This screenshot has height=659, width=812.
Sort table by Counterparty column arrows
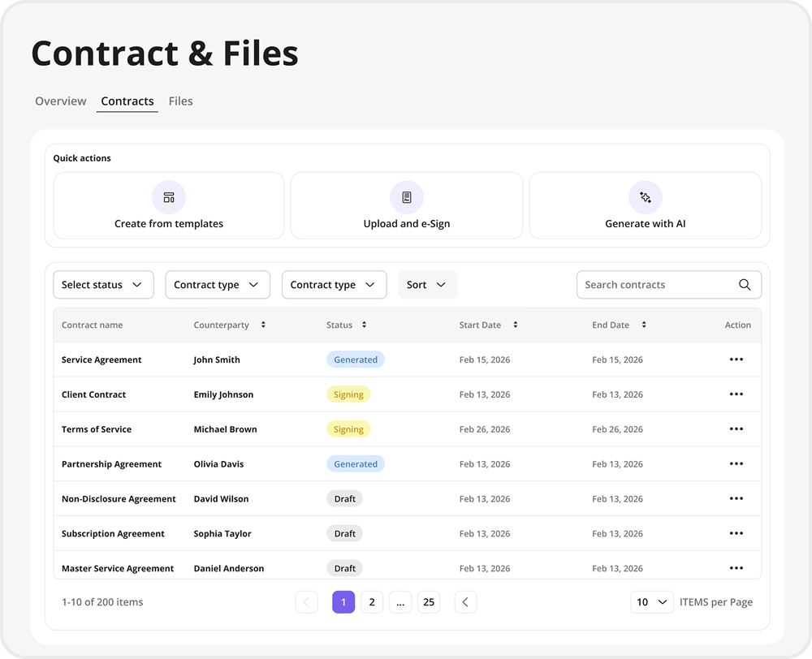[263, 325]
